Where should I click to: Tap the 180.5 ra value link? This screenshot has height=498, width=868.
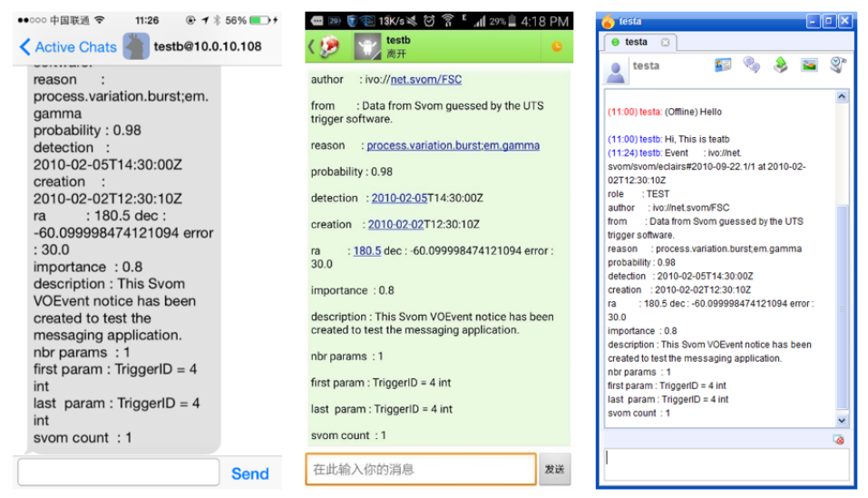pyautogui.click(x=367, y=250)
